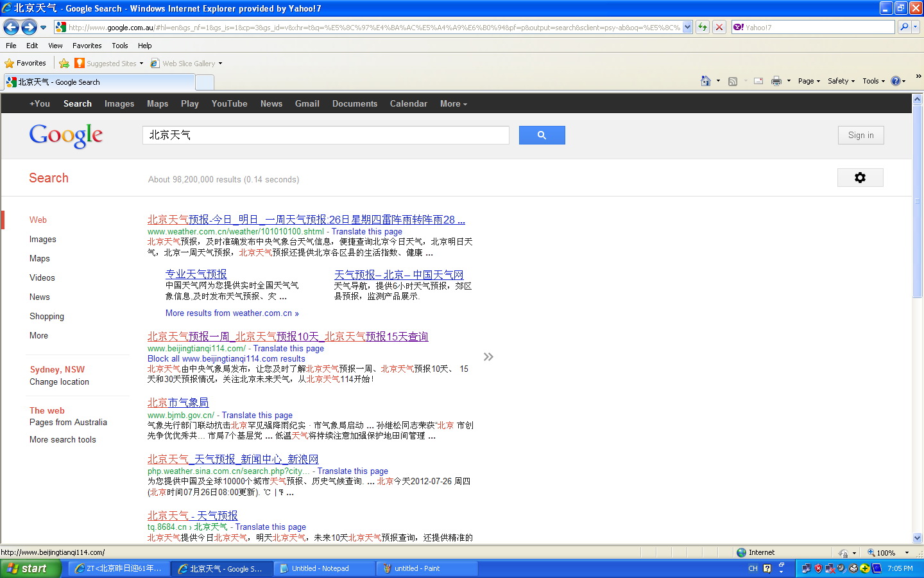Click More results from weather.com.cn link
This screenshot has height=578, width=924.
(232, 313)
